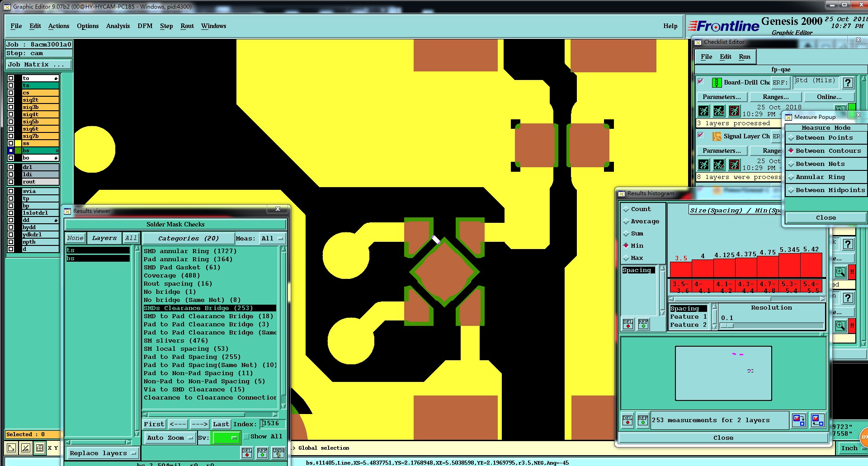Click the next result arrow button
The width and height of the screenshot is (868, 466).
coord(199,424)
